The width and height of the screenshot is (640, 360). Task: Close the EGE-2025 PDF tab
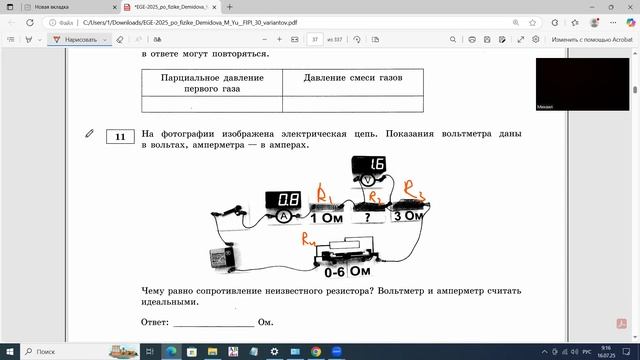point(214,7)
